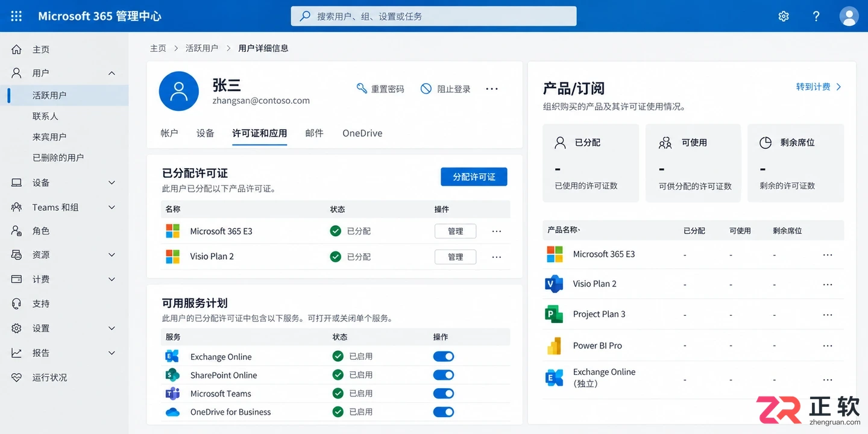
Task: Open the account avatar in header
Action: tap(849, 16)
